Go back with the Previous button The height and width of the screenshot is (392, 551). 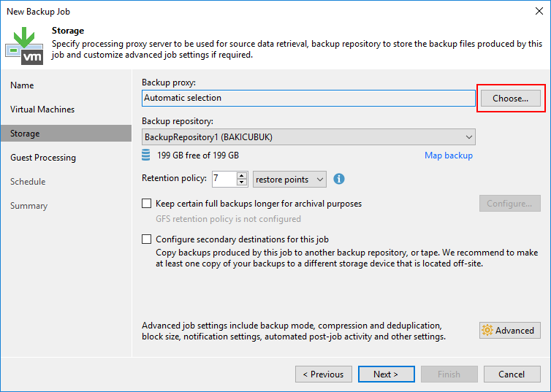click(322, 374)
